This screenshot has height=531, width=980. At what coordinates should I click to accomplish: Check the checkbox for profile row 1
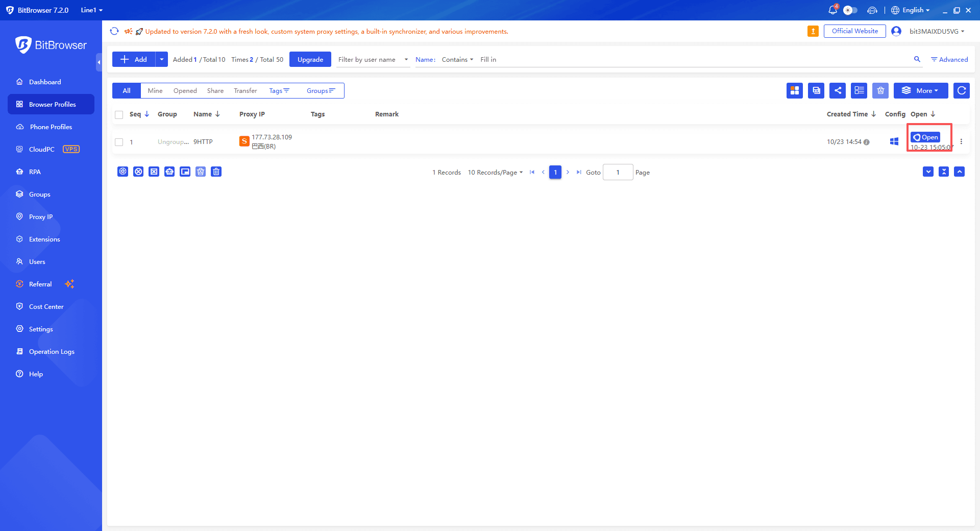[x=119, y=142]
